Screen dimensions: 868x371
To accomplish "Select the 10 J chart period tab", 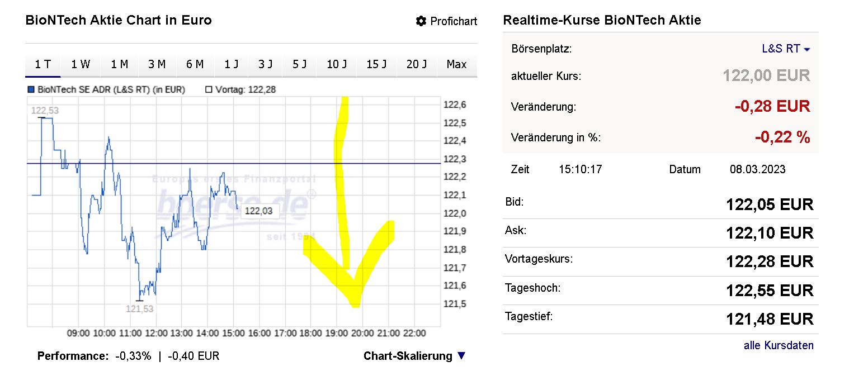I will (x=337, y=65).
